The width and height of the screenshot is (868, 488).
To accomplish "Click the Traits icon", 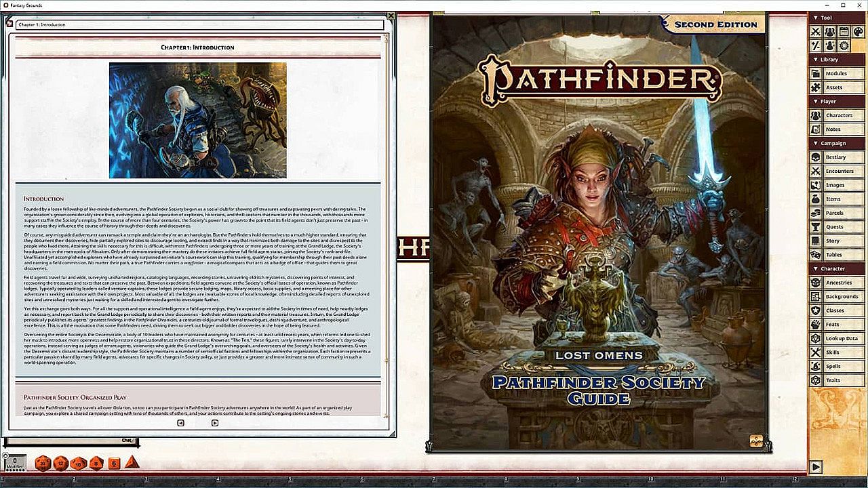I will [x=816, y=380].
